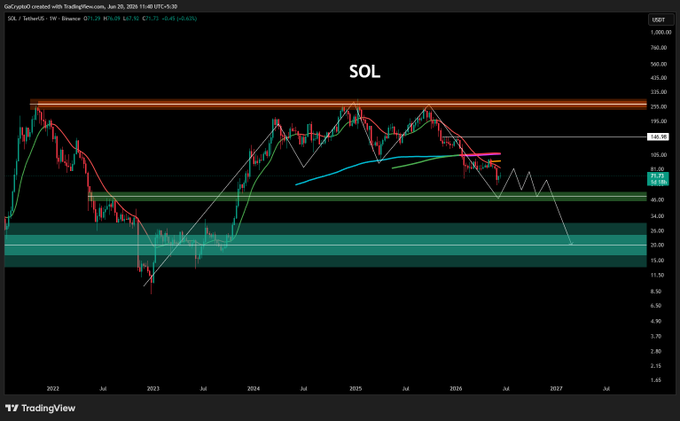The height and width of the screenshot is (421, 680).
Task: Click the 560.00 price axis label
Action: (659, 64)
